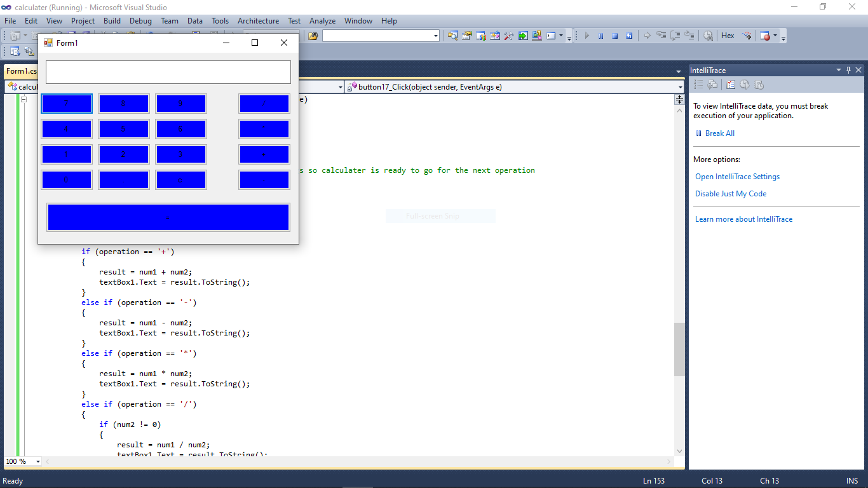The height and width of the screenshot is (488, 868).
Task: Click the magnifier search icon in the toolbar
Action: point(708,36)
